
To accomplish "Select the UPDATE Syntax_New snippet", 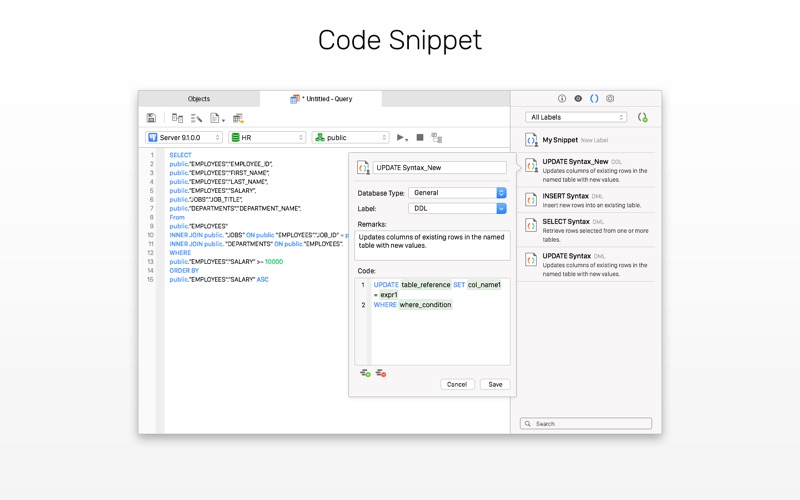I will pyautogui.click(x=586, y=170).
